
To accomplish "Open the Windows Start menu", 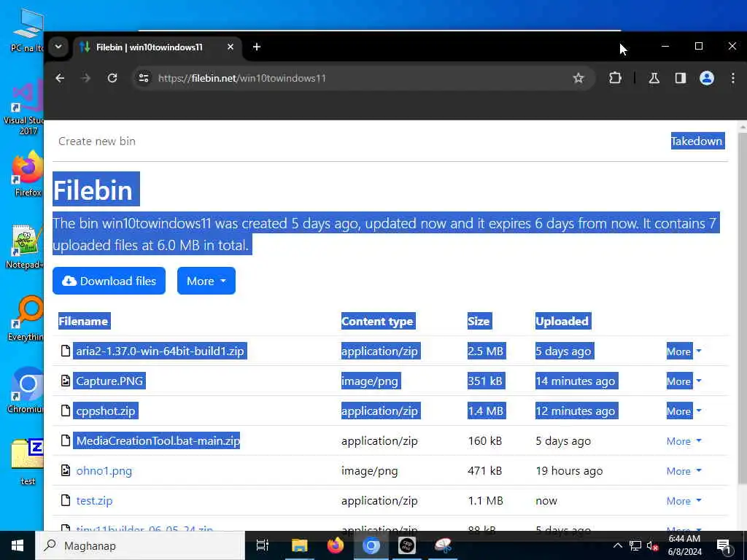I will (x=18, y=545).
